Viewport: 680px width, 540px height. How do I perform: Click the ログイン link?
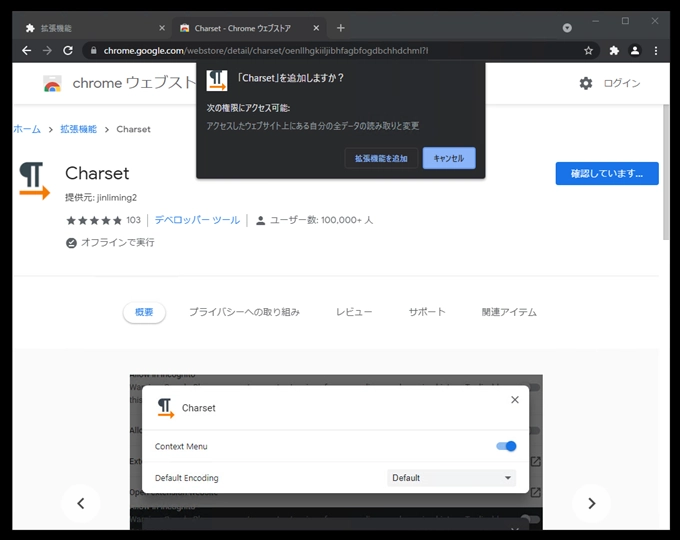[622, 83]
